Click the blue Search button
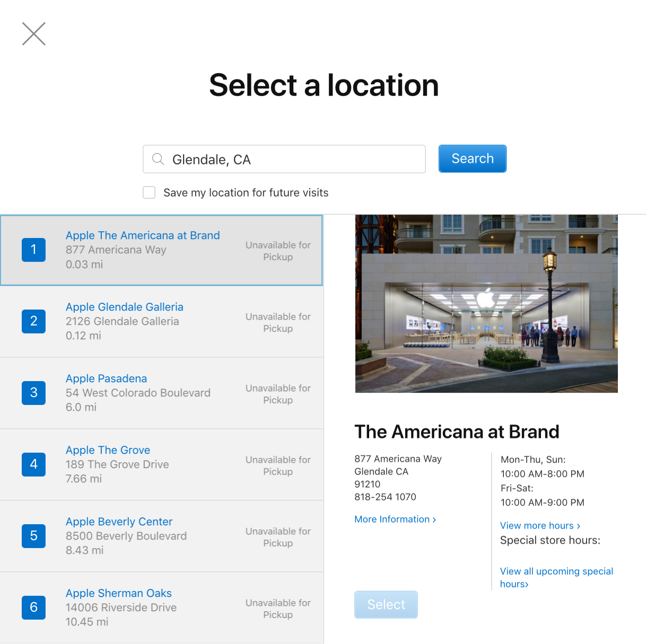646x644 pixels. [472, 158]
